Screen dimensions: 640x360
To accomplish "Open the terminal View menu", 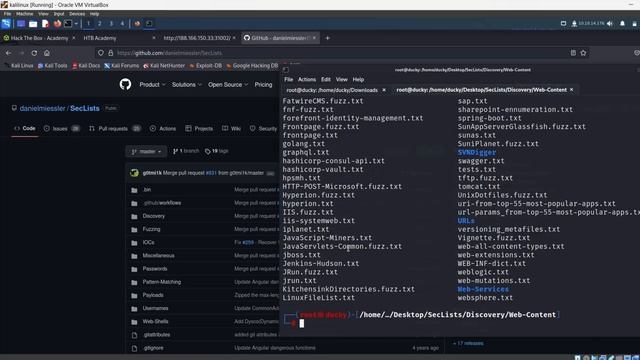I will pyautogui.click(x=342, y=80).
